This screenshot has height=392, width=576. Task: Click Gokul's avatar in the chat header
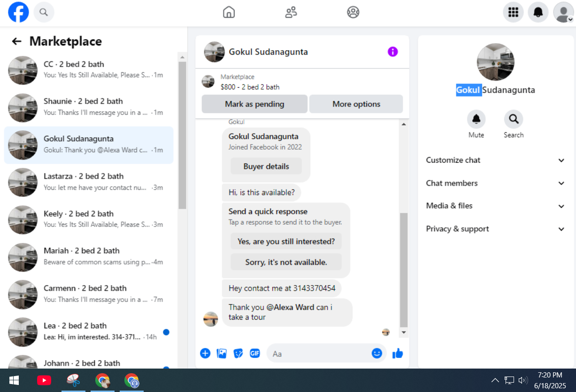[x=214, y=52]
